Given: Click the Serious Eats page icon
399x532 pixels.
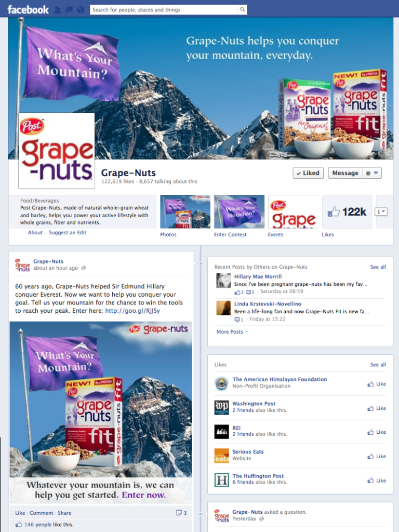Looking at the screenshot, I should tap(221, 456).
